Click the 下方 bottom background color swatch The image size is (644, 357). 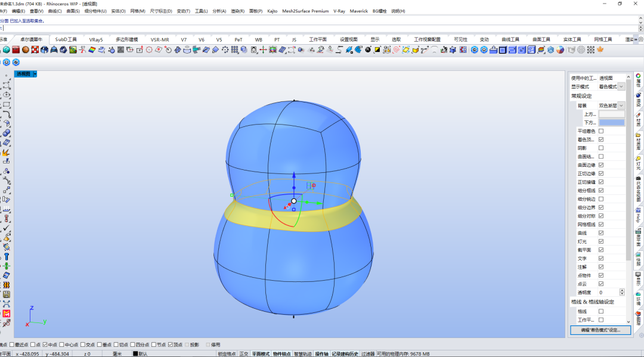612,123
